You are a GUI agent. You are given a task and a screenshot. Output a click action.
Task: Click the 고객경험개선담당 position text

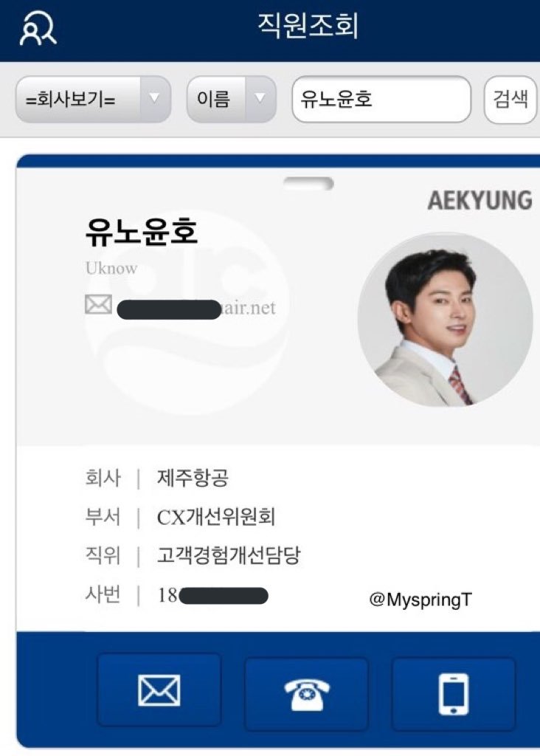tap(229, 555)
